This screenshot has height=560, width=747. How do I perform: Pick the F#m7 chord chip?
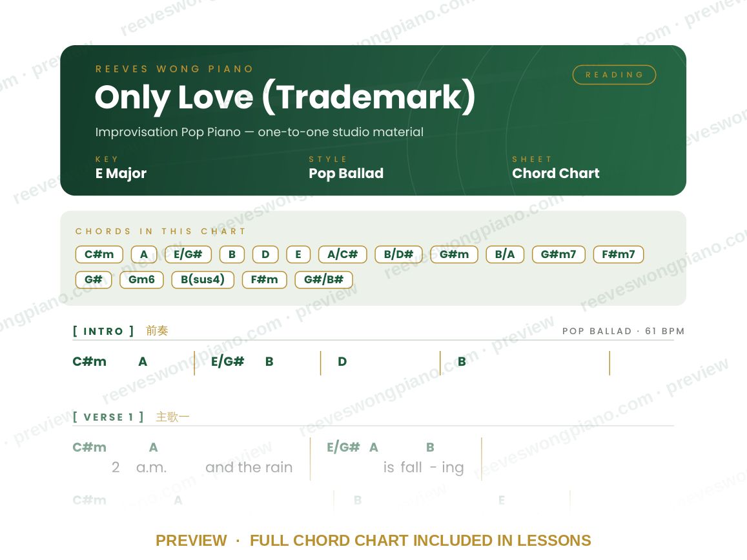619,254
